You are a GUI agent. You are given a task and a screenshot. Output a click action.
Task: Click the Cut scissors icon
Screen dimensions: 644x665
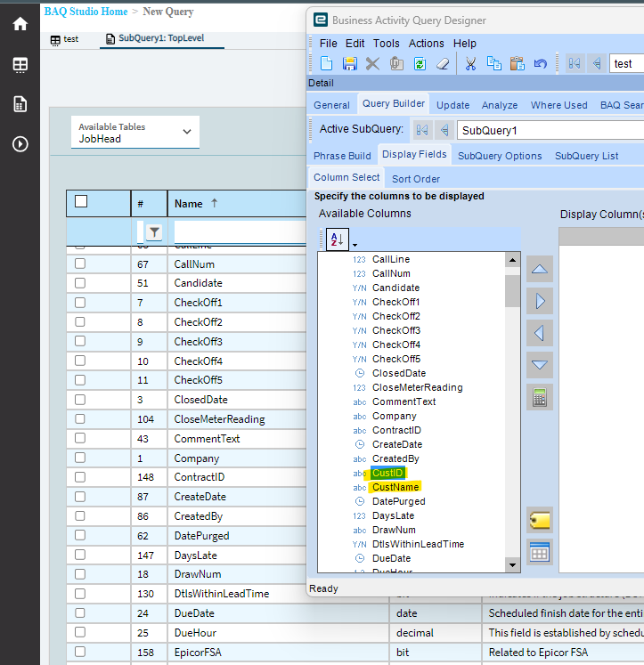pos(470,63)
